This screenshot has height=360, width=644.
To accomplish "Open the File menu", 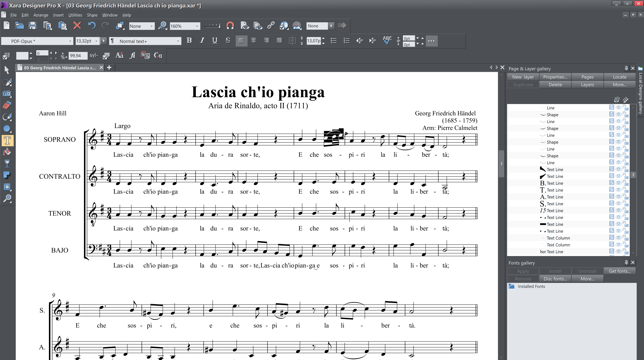I will pyautogui.click(x=13, y=15).
